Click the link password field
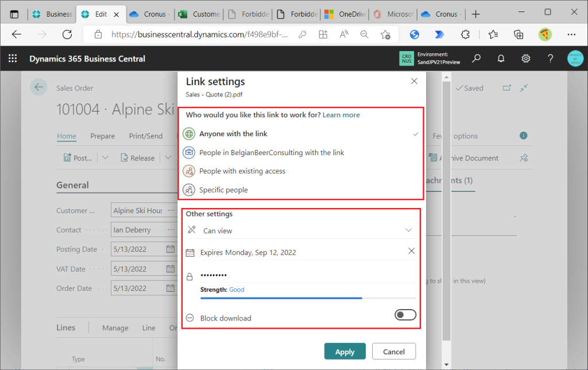Screen dimensions: 588x370 tap(308, 275)
